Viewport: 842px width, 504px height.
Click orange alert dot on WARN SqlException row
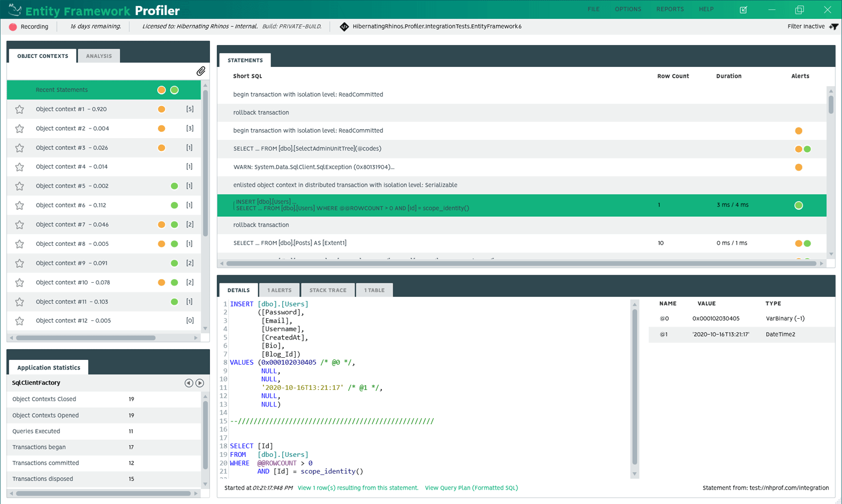(x=799, y=167)
